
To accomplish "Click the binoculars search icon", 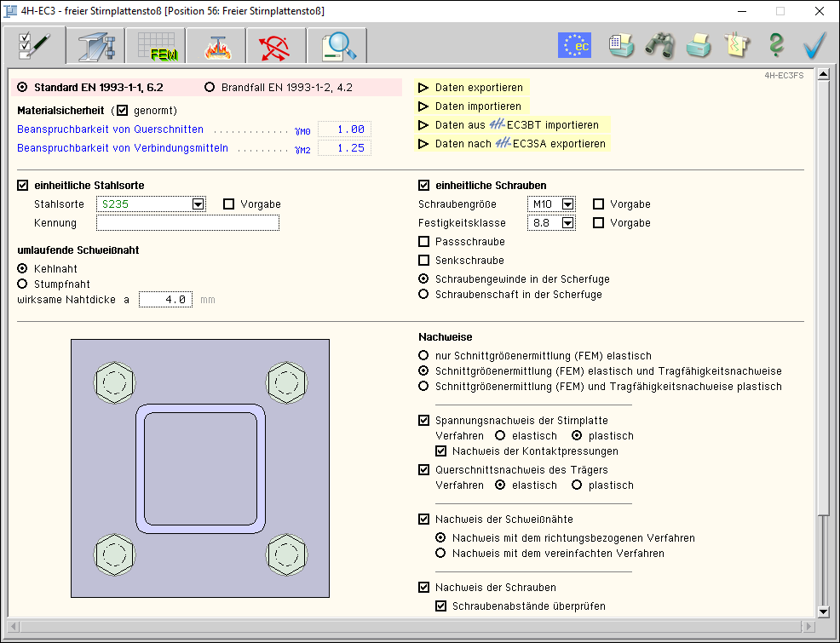I will pyautogui.click(x=659, y=45).
